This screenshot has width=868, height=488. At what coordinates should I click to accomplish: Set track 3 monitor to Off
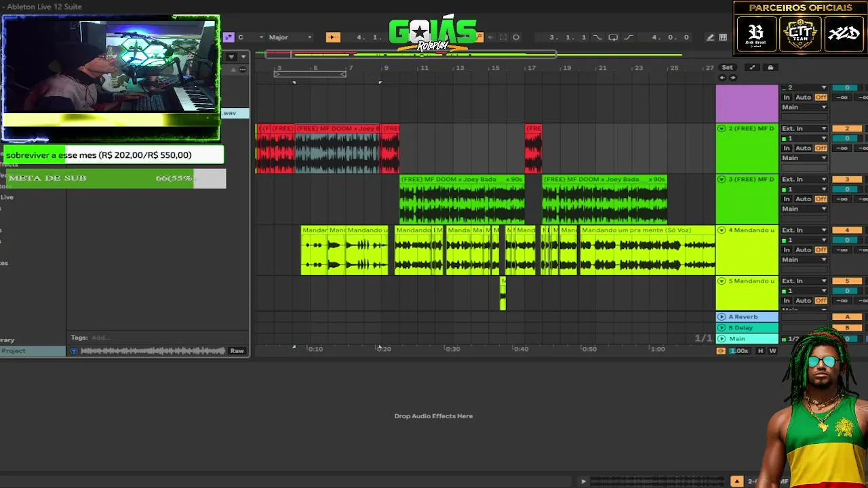point(821,199)
